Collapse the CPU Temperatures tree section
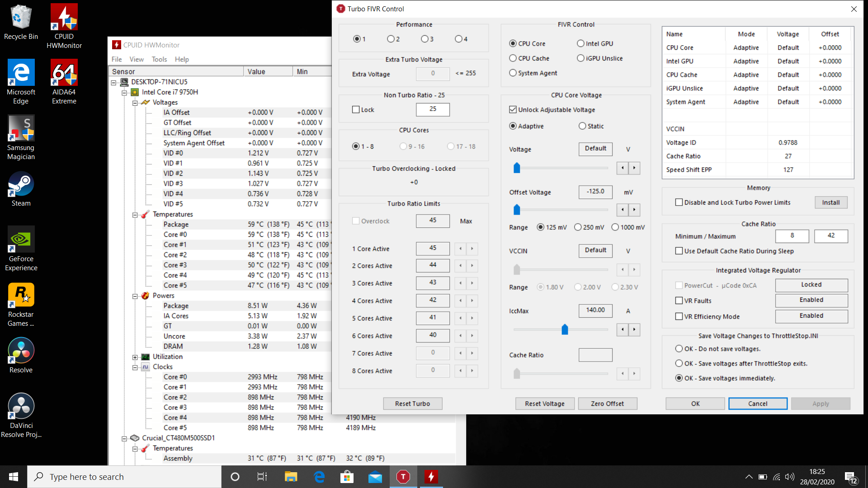This screenshot has width=868, height=488. 135,215
